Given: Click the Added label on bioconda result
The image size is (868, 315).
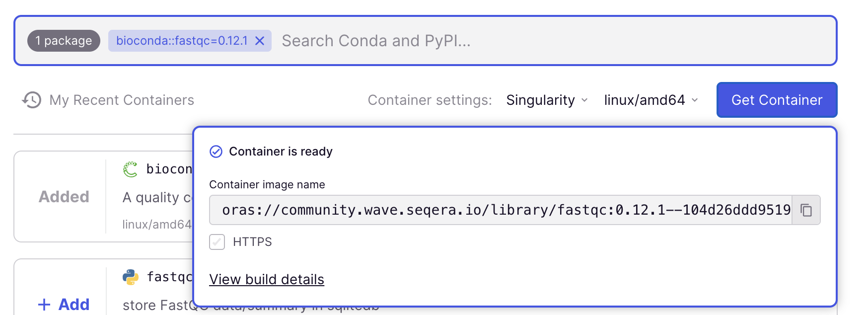Looking at the screenshot, I should [64, 197].
